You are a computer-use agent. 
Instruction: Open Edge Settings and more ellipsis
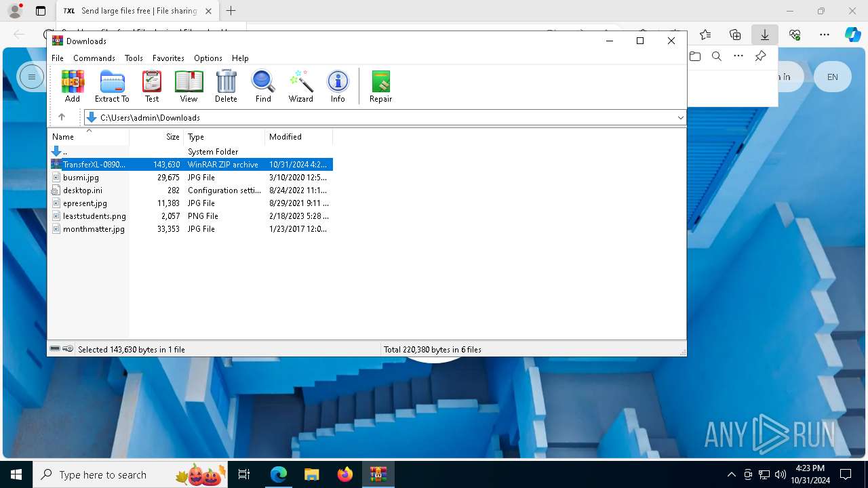825,35
